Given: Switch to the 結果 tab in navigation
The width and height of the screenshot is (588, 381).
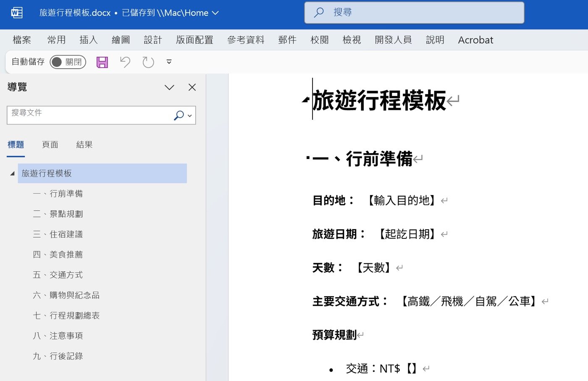Looking at the screenshot, I should point(84,145).
